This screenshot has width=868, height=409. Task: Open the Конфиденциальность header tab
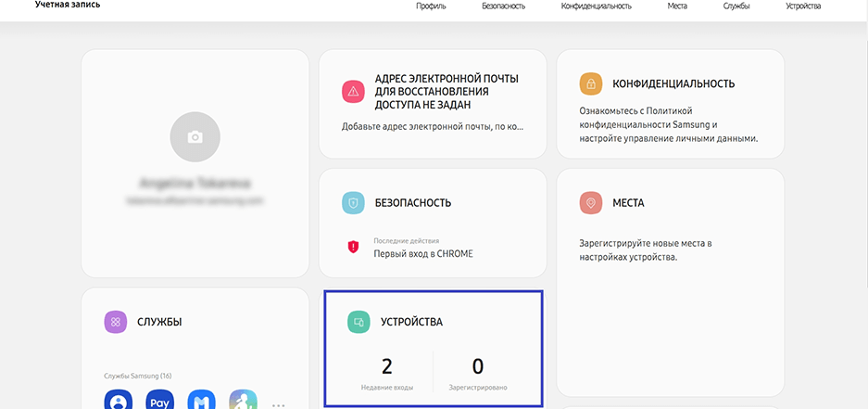596,6
